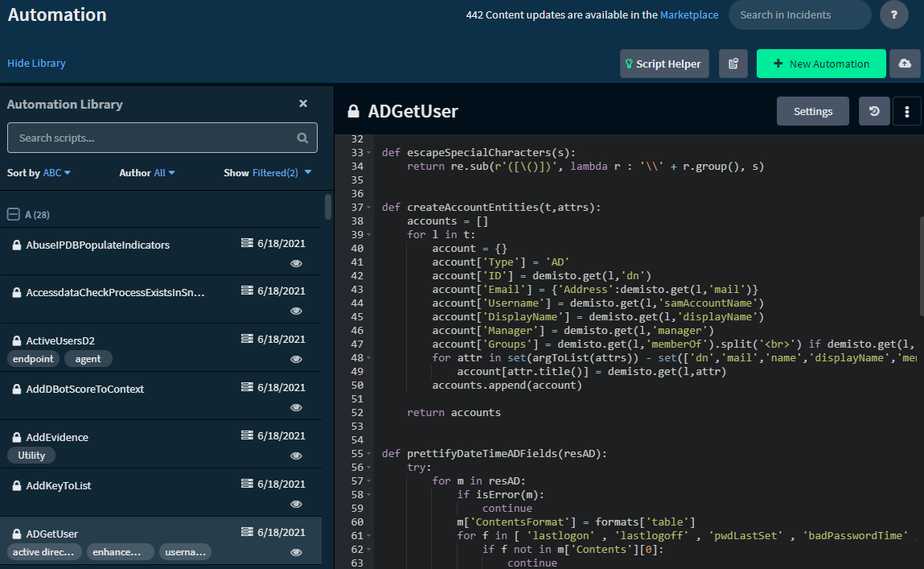Image resolution: width=924 pixels, height=569 pixels.
Task: Open the Script Helper
Action: pyautogui.click(x=664, y=64)
